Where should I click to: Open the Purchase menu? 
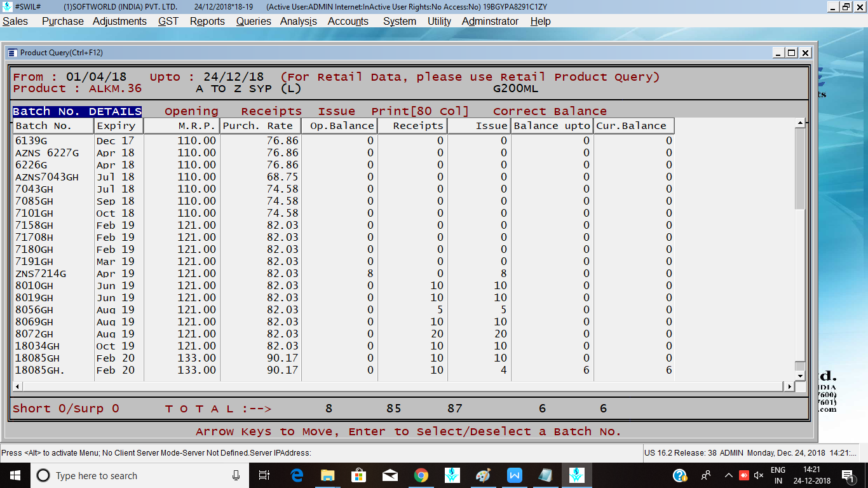(62, 21)
